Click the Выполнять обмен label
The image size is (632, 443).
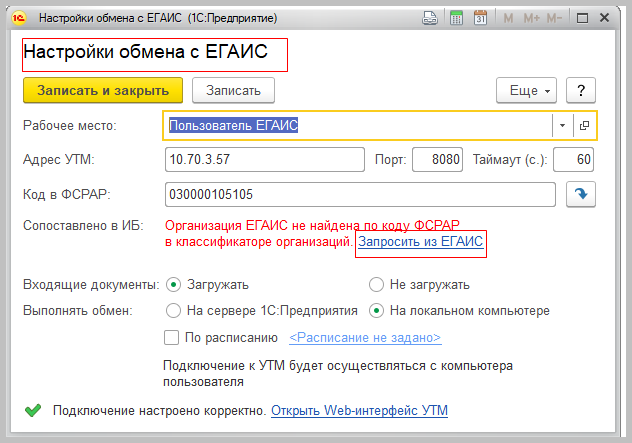(78, 311)
